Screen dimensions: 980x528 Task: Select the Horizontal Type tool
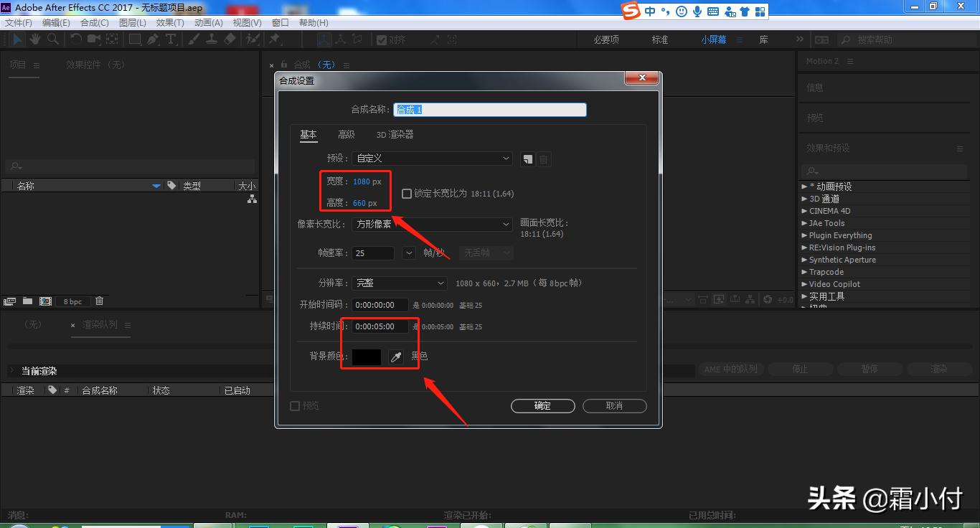point(171,39)
